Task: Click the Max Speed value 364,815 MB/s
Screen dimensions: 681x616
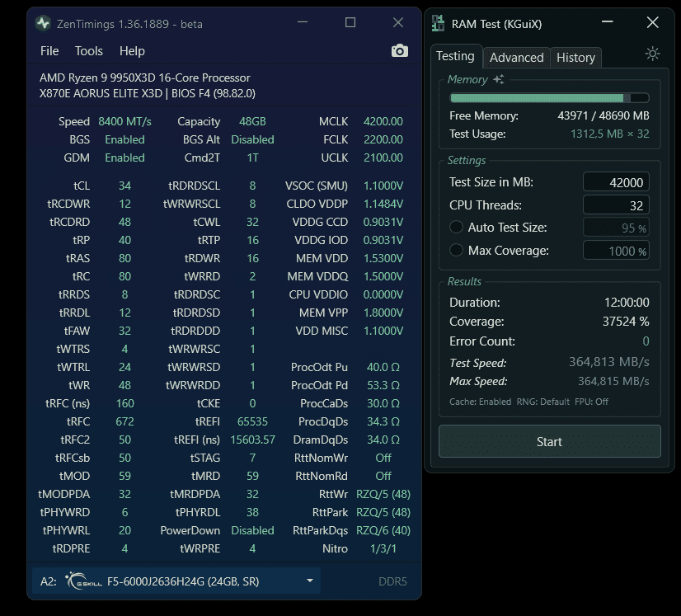Action: [x=613, y=382]
